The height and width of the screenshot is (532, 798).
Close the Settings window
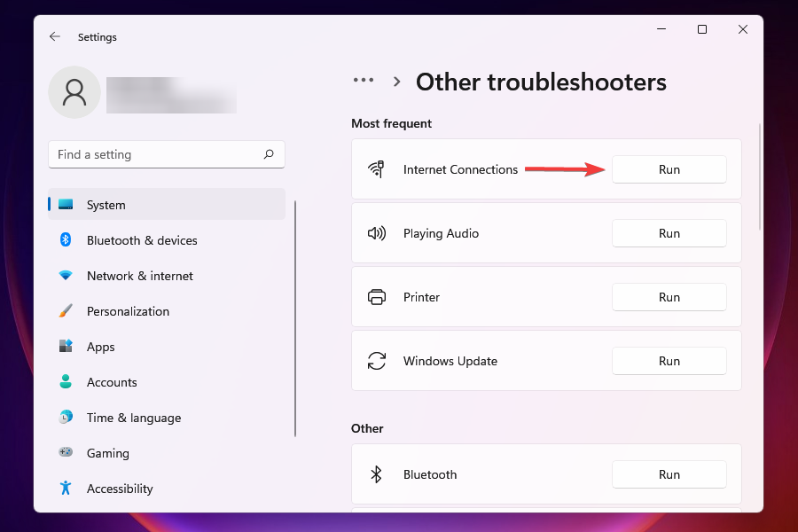pos(743,29)
